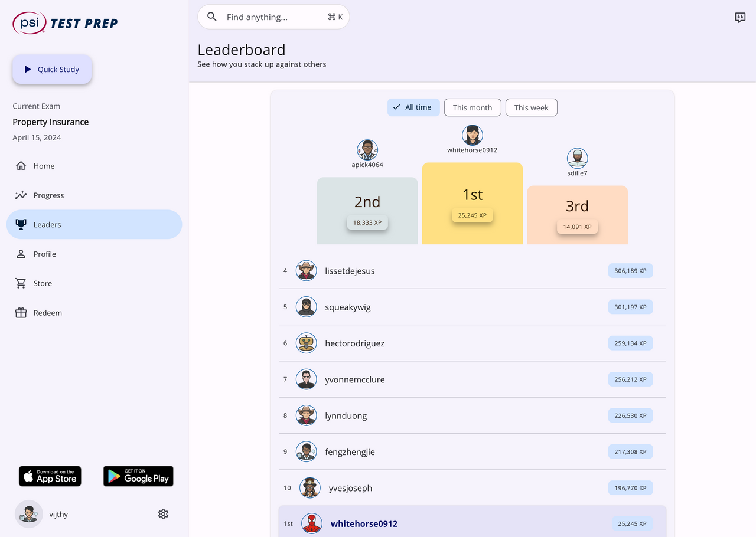756x537 pixels.
Task: Click the vijthy user avatar
Action: point(29,514)
